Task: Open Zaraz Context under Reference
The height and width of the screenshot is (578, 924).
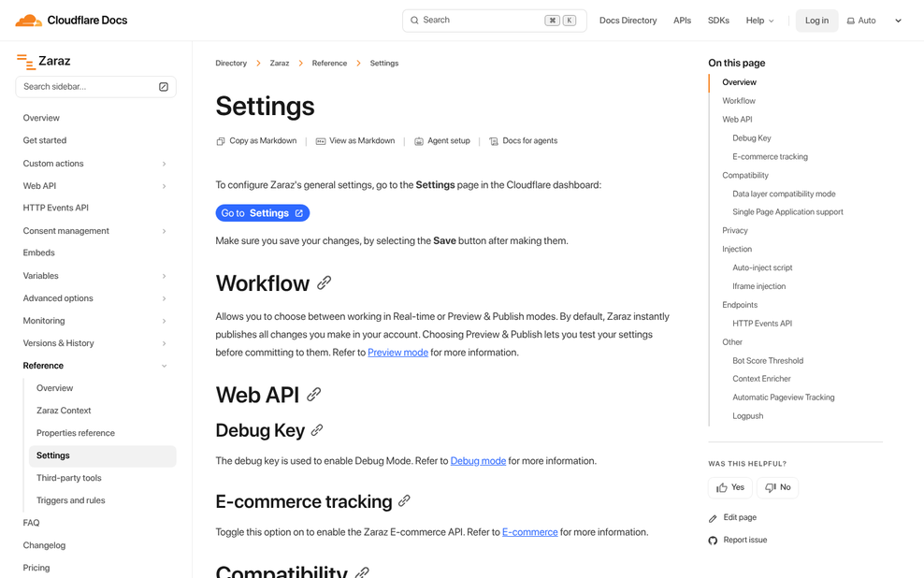Action: pos(64,411)
